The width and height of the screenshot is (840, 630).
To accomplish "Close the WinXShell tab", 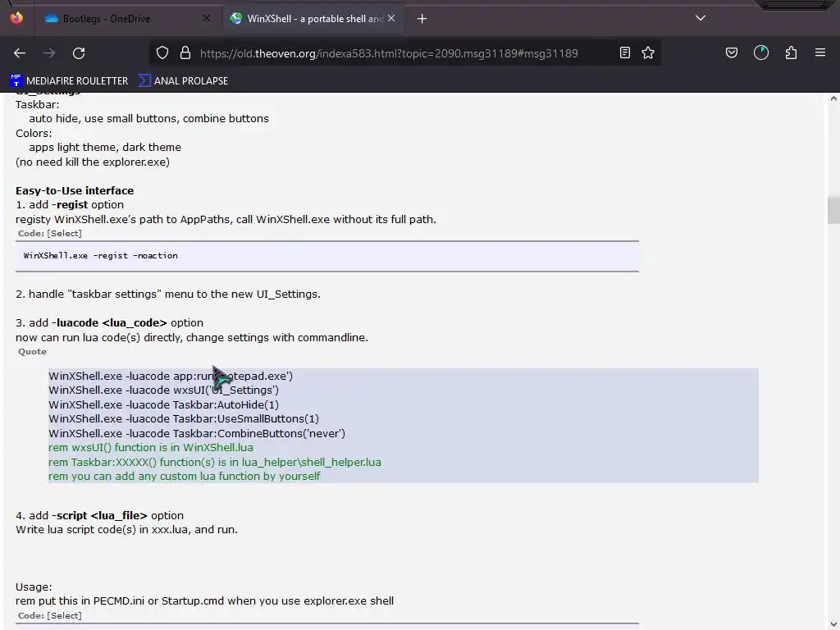I will point(391,19).
